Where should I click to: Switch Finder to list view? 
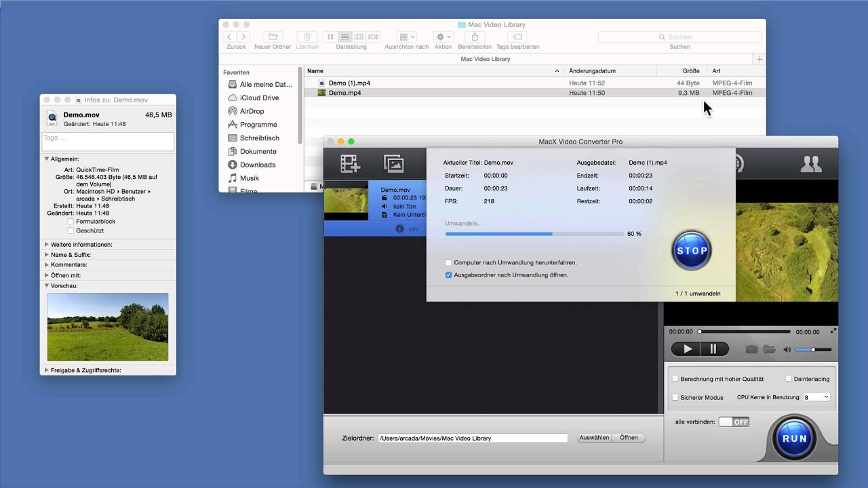point(344,37)
